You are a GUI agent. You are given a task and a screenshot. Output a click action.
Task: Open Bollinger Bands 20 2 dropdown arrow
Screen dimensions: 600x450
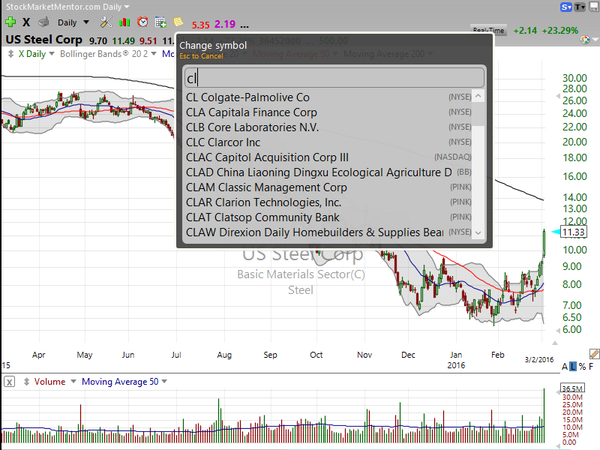click(154, 54)
